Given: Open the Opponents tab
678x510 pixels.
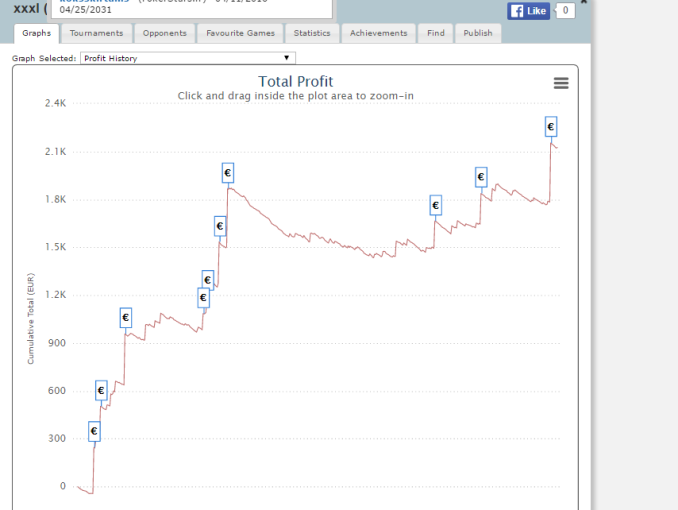Looking at the screenshot, I should click(164, 33).
